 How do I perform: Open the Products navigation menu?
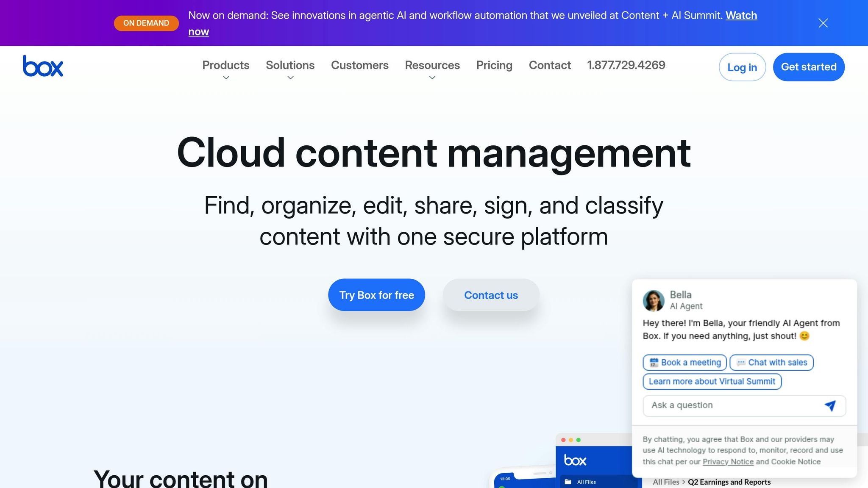point(226,65)
